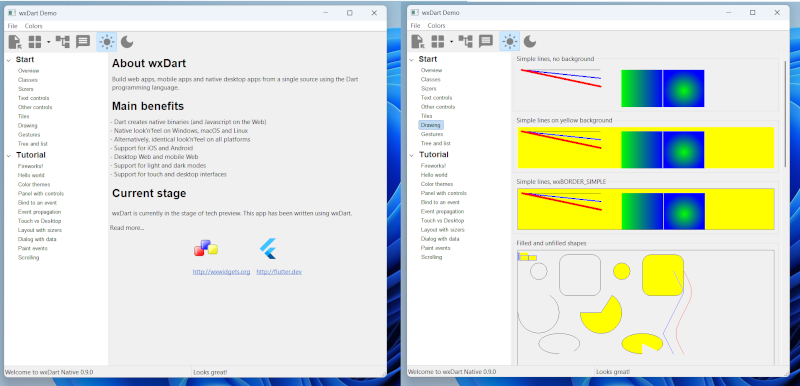Click the tree hierarchy icon in right window

465,41
